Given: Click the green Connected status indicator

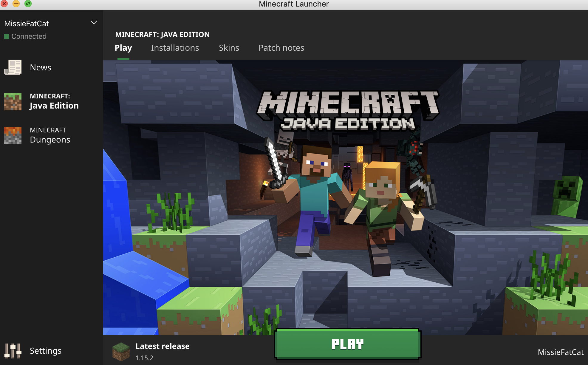Looking at the screenshot, I should (x=7, y=36).
